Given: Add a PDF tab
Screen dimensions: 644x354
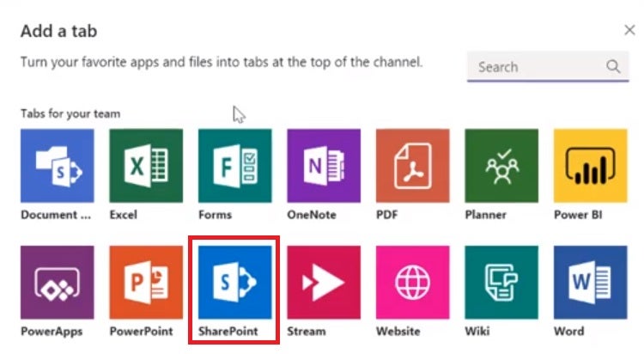Looking at the screenshot, I should click(413, 166).
